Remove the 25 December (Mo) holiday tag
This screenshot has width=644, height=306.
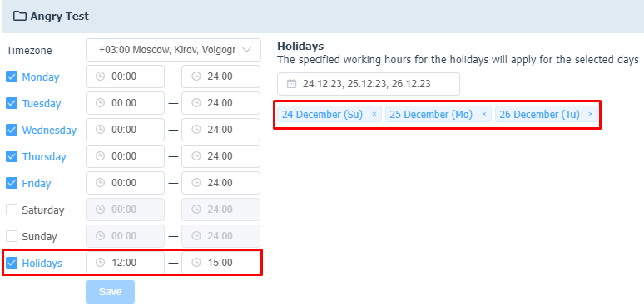pos(483,115)
